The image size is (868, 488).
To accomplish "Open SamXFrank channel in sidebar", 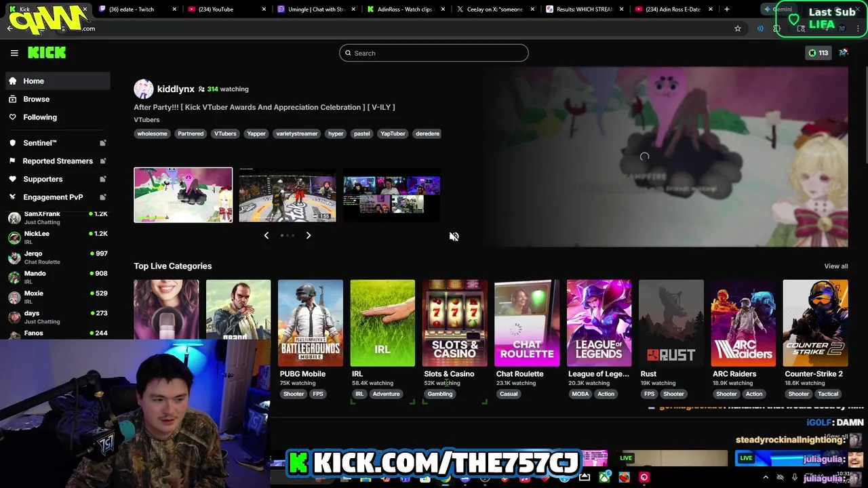I will 58,218.
